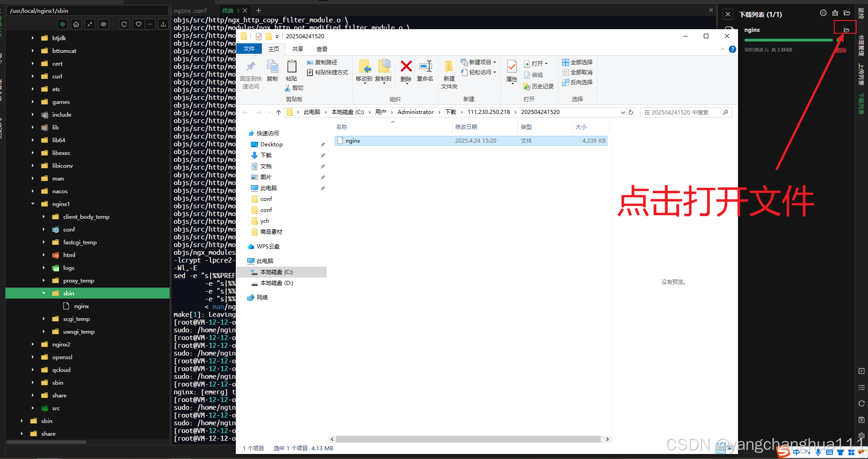Click the green locate-current-directory icon
868x459 pixels.
click(x=62, y=24)
